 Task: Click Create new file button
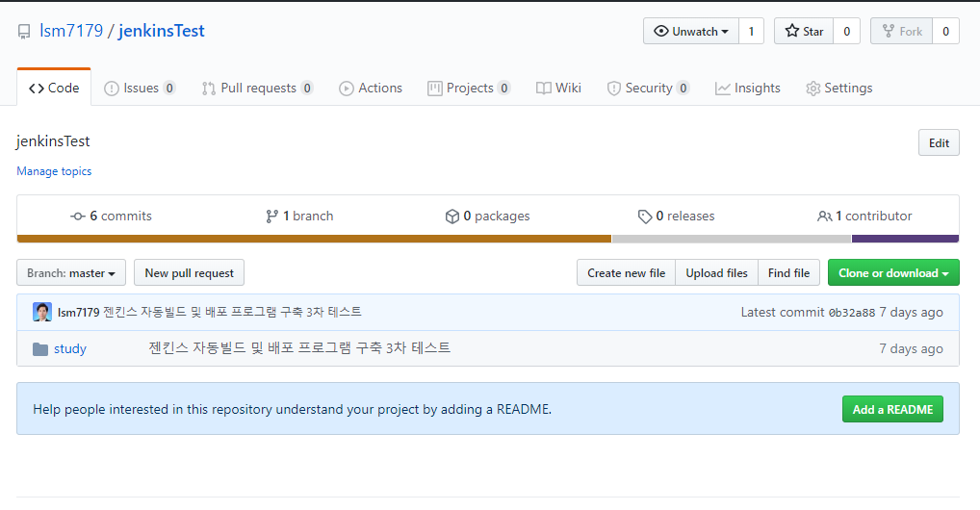627,273
